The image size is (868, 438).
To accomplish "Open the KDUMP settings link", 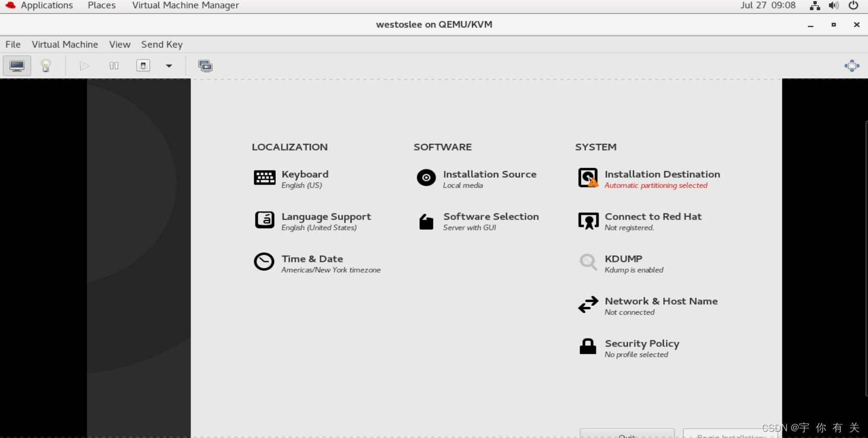I will click(624, 259).
